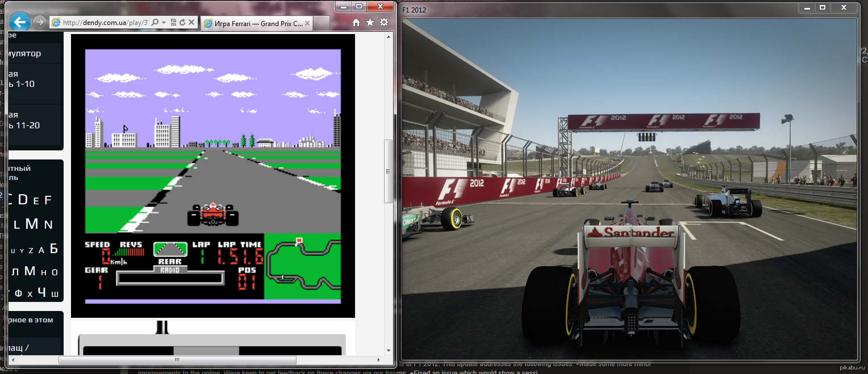The image size is (868, 374).
Task: Switch to the Игра Ferrari — Grand Prix tab
Action: pyautogui.click(x=256, y=23)
